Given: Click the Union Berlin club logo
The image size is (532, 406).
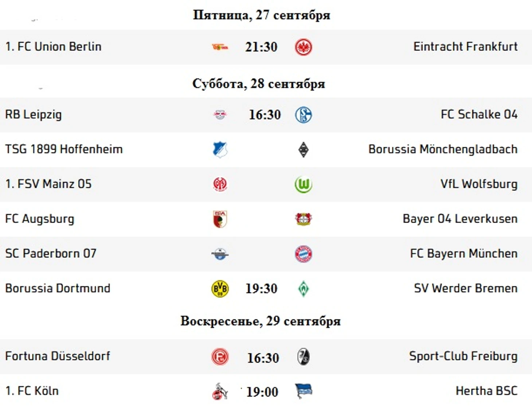Looking at the screenshot, I should pos(220,47).
